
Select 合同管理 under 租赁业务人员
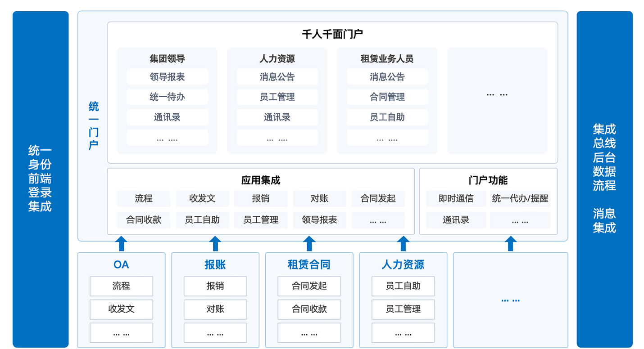pyautogui.click(x=387, y=97)
